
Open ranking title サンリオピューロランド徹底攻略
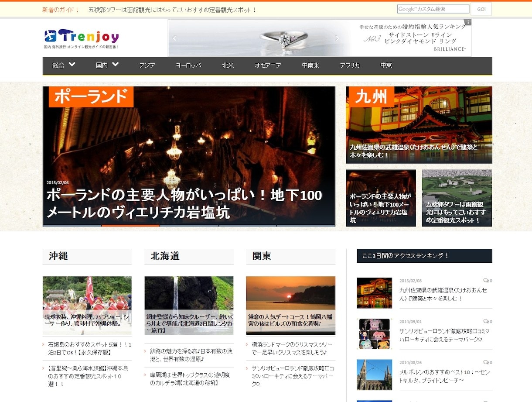(x=444, y=335)
